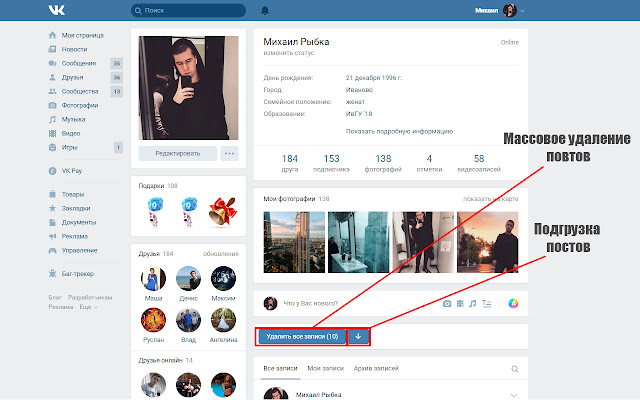
Task: Expand post options chevron on Михаил's post
Action: [515, 395]
